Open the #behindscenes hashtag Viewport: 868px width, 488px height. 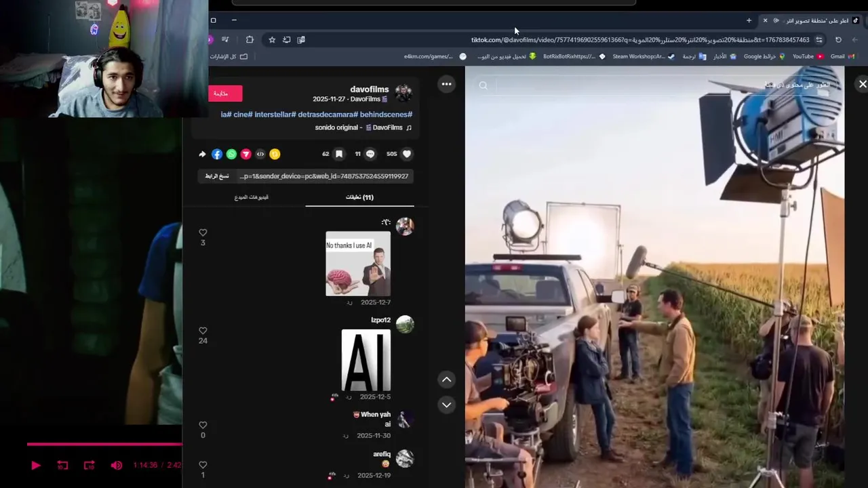pos(384,115)
